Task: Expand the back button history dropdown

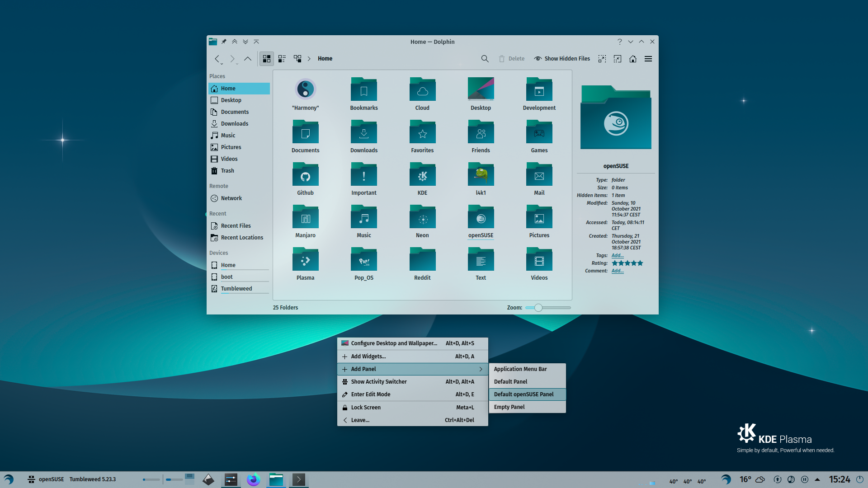Action: [x=222, y=64]
